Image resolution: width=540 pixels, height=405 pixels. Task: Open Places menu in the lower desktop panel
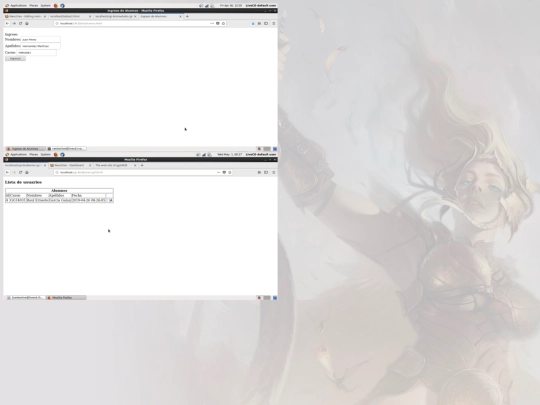coord(34,155)
